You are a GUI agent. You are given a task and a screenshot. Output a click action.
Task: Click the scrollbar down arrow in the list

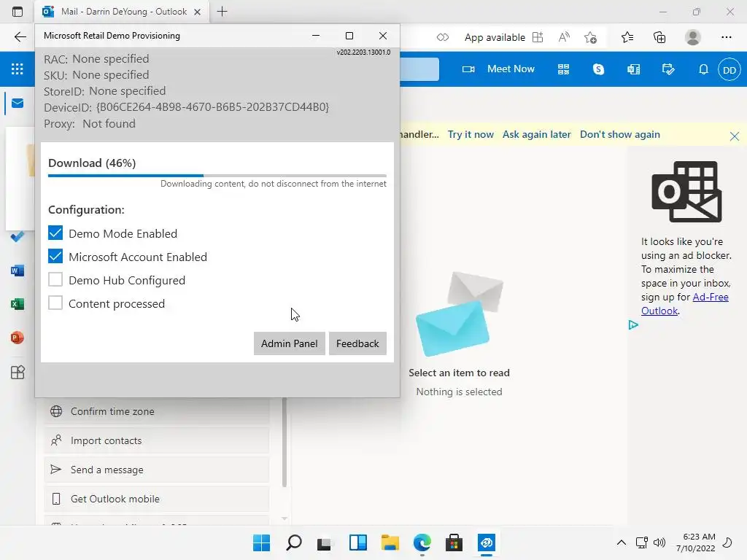click(285, 518)
